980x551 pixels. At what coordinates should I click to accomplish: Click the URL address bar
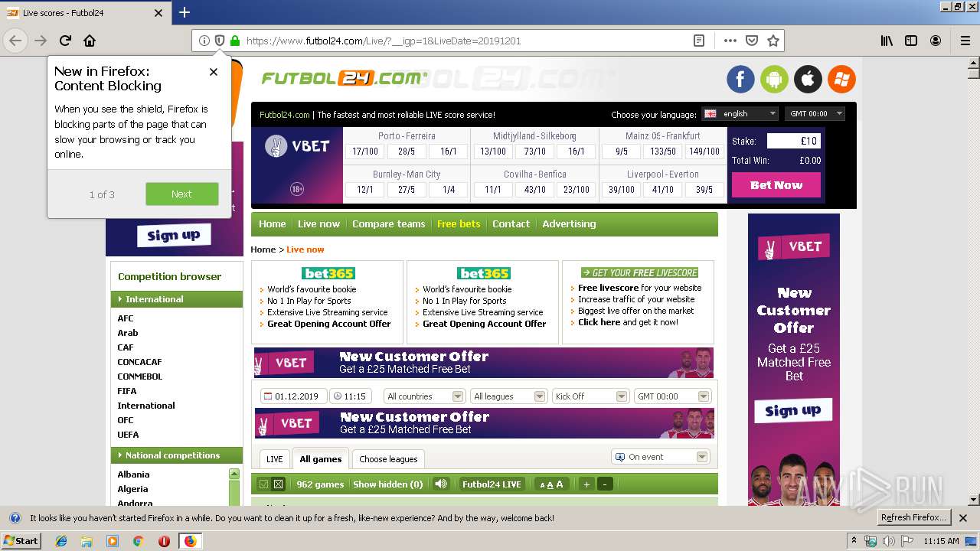(459, 41)
